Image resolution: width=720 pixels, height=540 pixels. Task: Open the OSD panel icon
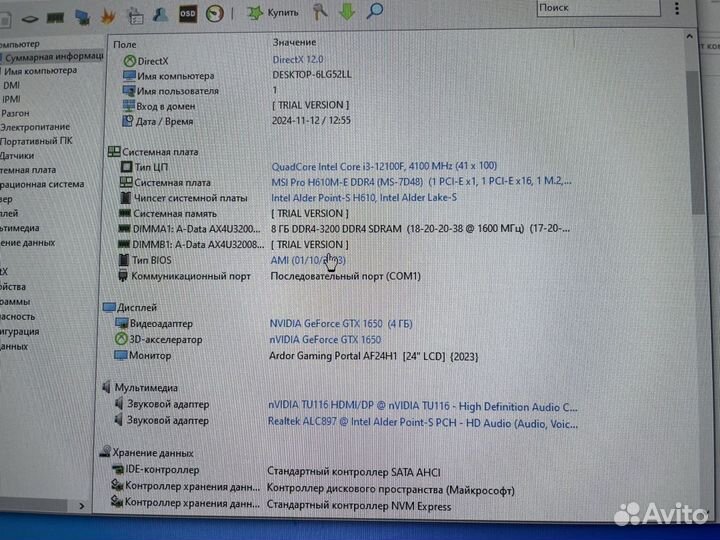tap(188, 14)
